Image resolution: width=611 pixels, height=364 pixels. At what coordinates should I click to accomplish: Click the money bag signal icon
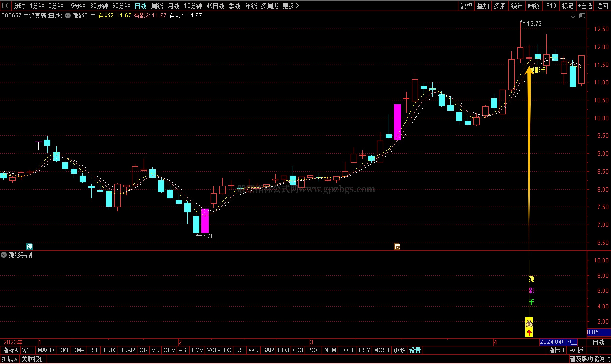pyautogui.click(x=529, y=324)
